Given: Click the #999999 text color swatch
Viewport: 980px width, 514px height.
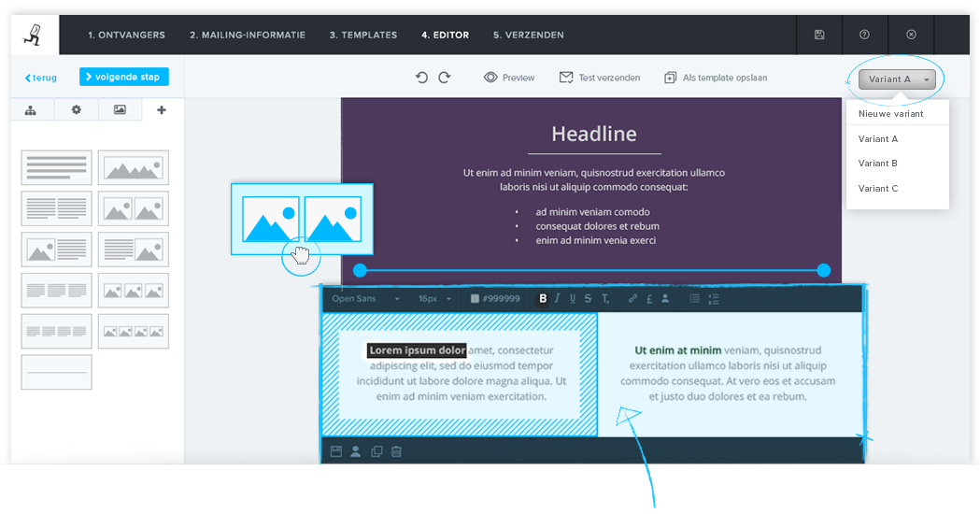Looking at the screenshot, I should point(495,299).
